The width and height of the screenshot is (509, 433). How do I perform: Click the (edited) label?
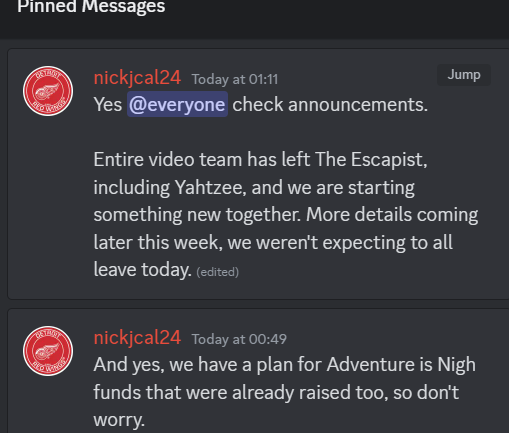pyautogui.click(x=218, y=272)
